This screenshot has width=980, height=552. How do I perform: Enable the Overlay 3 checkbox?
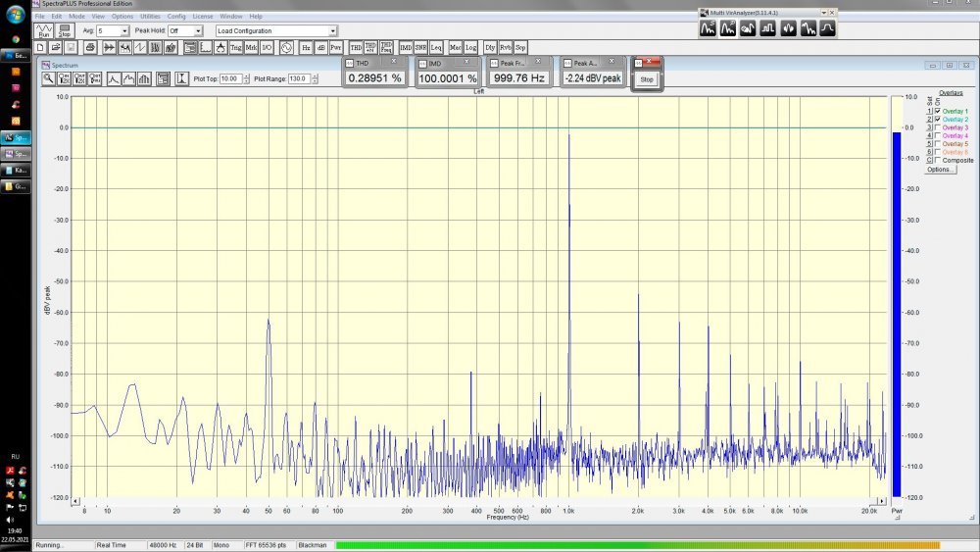938,127
